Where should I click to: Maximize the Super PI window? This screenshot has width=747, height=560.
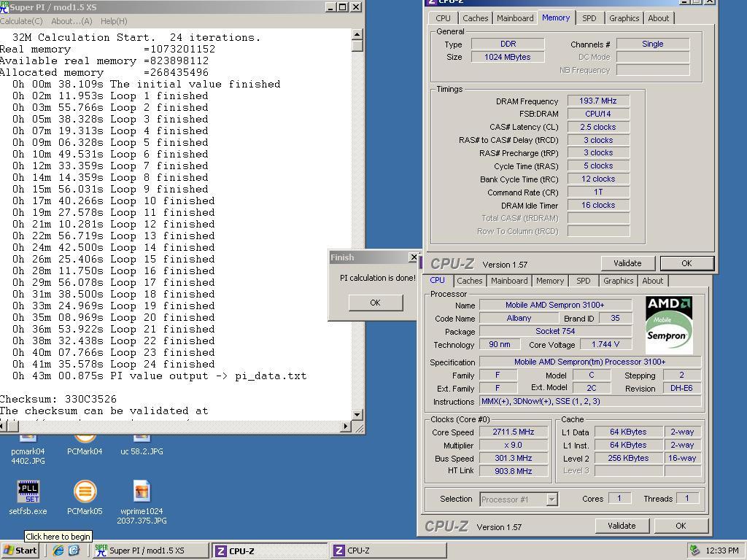tap(343, 7)
